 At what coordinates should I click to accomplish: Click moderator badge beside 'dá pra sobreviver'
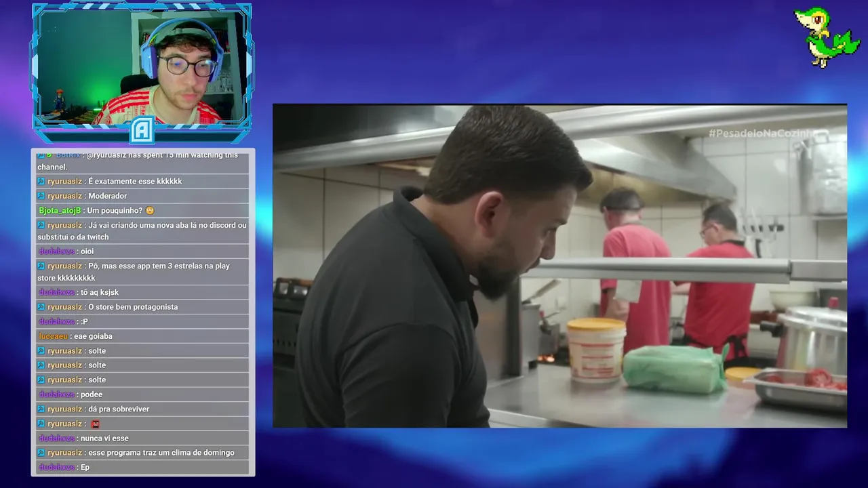pos(41,409)
